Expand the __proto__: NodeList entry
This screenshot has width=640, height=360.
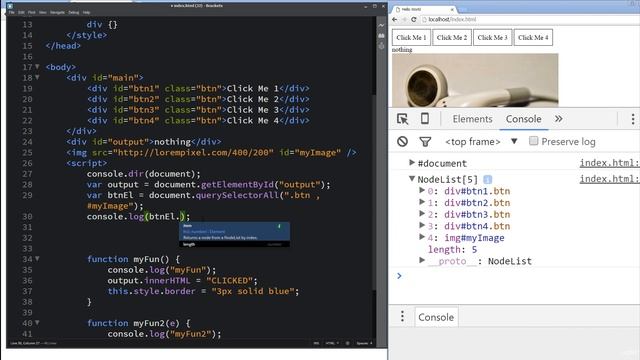[x=422, y=260]
